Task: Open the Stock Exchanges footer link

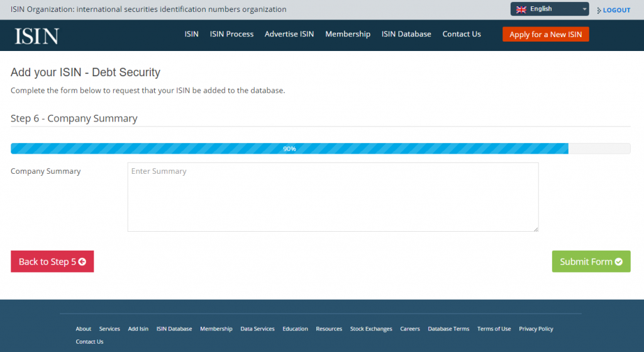Action: click(371, 329)
